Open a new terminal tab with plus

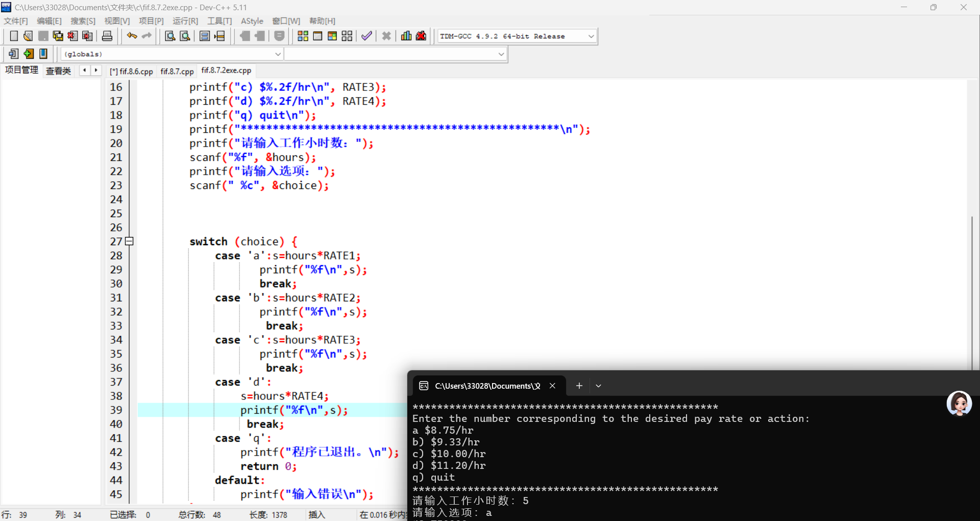(579, 386)
